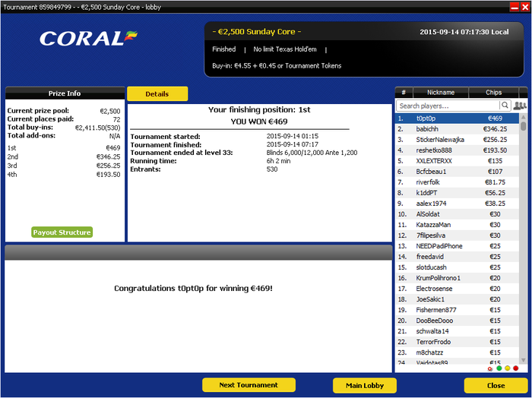Select player slotducash row
This screenshot has width=532, height=398.
pos(457,267)
